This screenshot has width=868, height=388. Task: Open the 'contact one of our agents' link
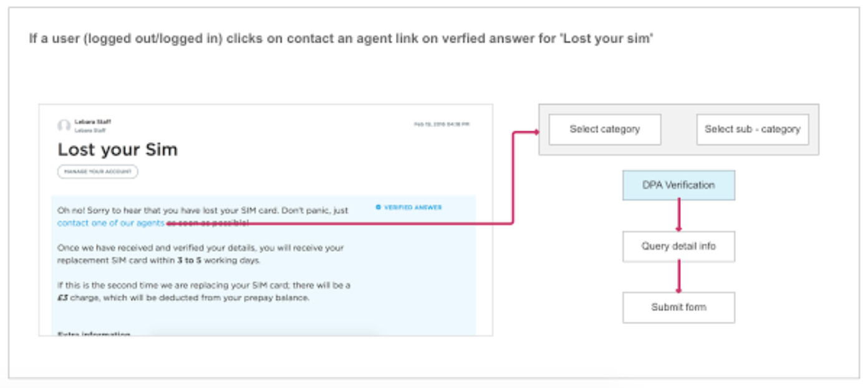pyautogui.click(x=111, y=223)
